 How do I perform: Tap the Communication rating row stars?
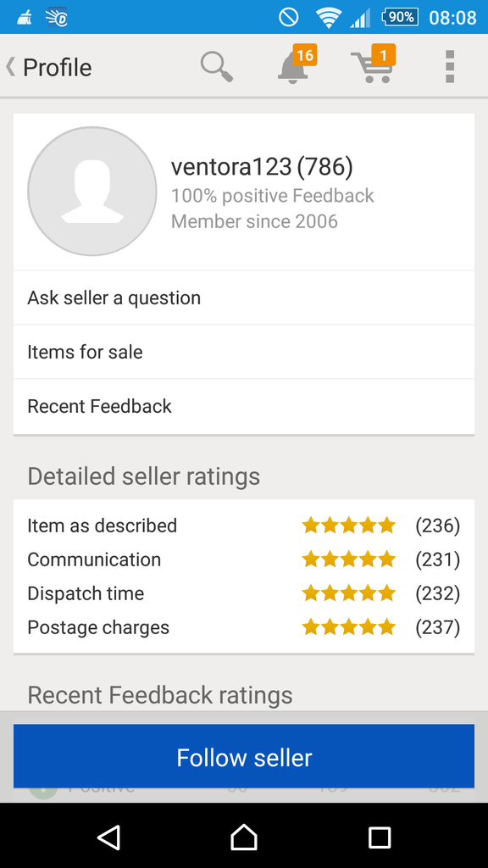coord(348,559)
